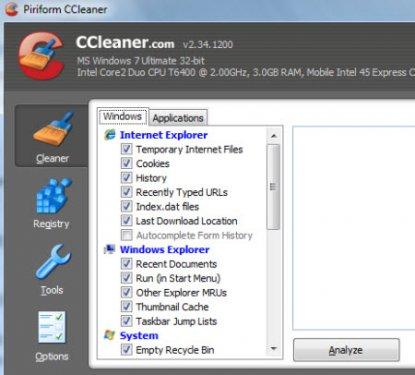Toggle Recently Typed URLs checkbox
The image size is (415, 375).
pyautogui.click(x=126, y=192)
